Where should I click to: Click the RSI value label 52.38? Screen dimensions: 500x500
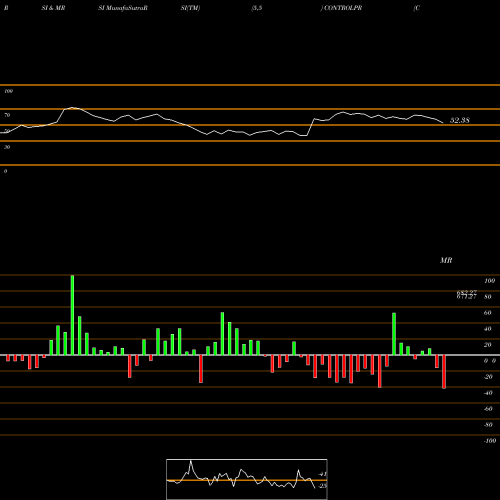[460, 120]
